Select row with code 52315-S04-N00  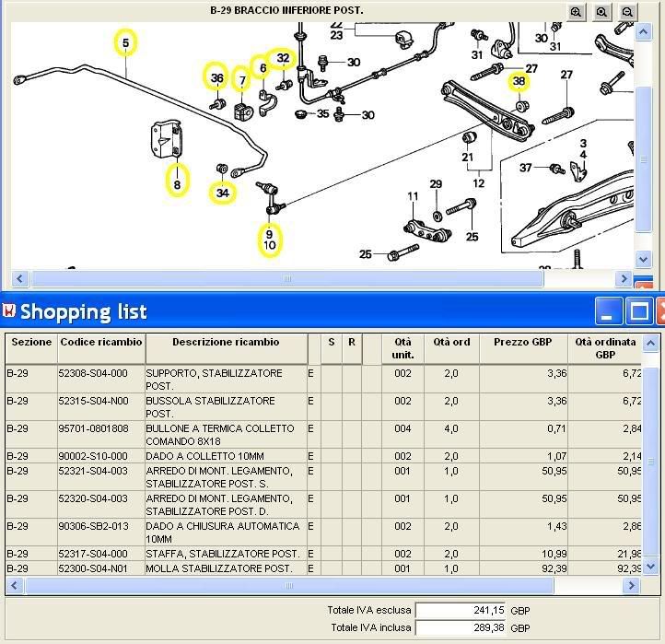(x=323, y=407)
